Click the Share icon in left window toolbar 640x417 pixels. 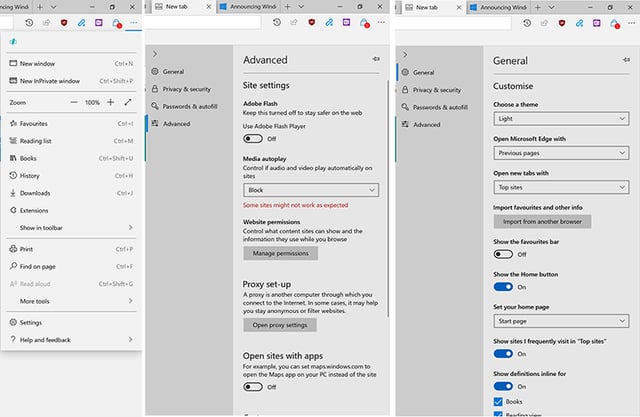46,23
